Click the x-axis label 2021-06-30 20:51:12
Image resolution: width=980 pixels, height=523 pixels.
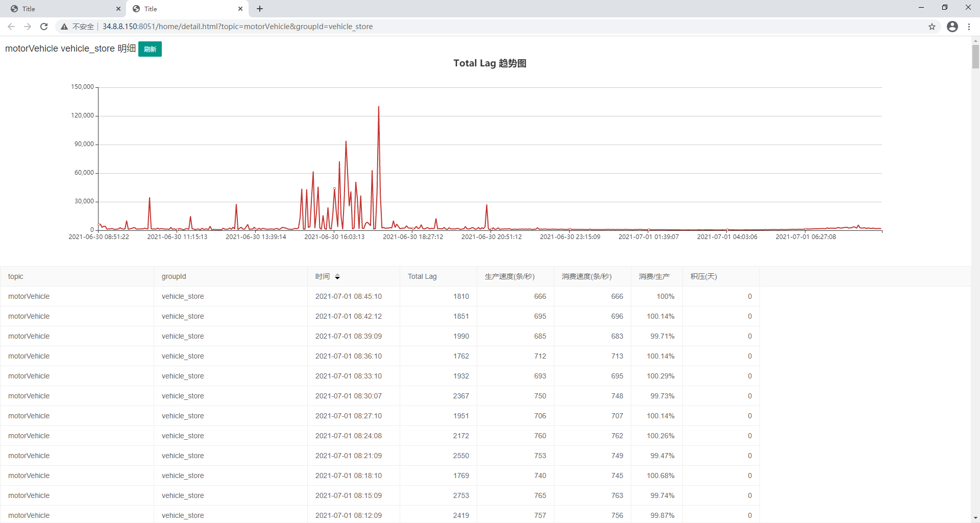pos(492,237)
